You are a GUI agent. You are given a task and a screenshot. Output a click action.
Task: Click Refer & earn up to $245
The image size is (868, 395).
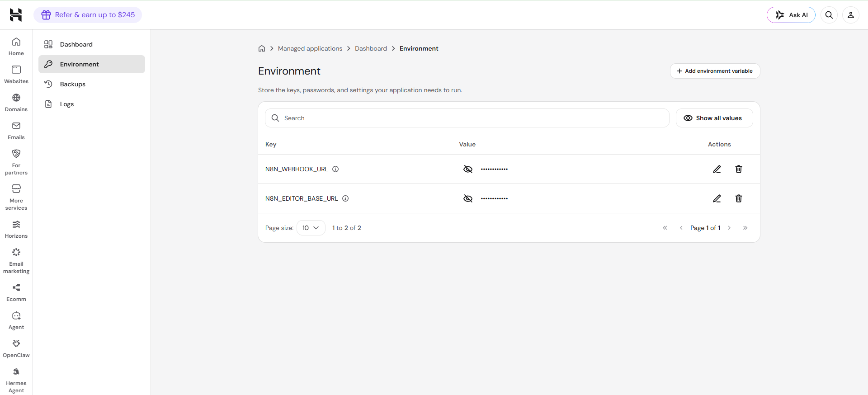88,15
